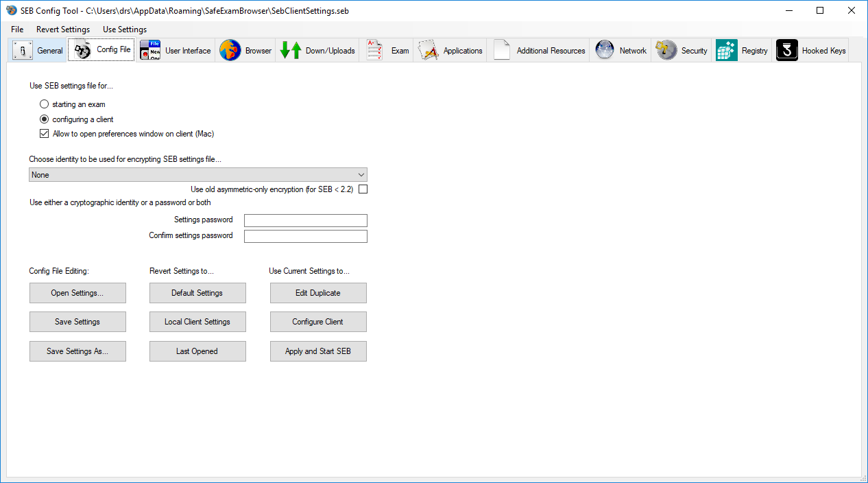The height and width of the screenshot is (483, 868).
Task: Toggle 'Allow to open preferences window' checkbox
Action: click(x=45, y=134)
